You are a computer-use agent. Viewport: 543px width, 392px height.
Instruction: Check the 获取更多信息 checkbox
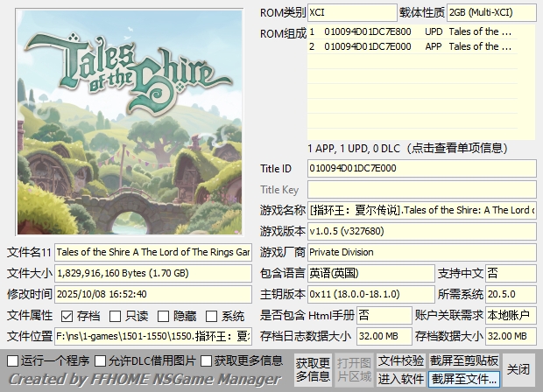[x=207, y=360]
